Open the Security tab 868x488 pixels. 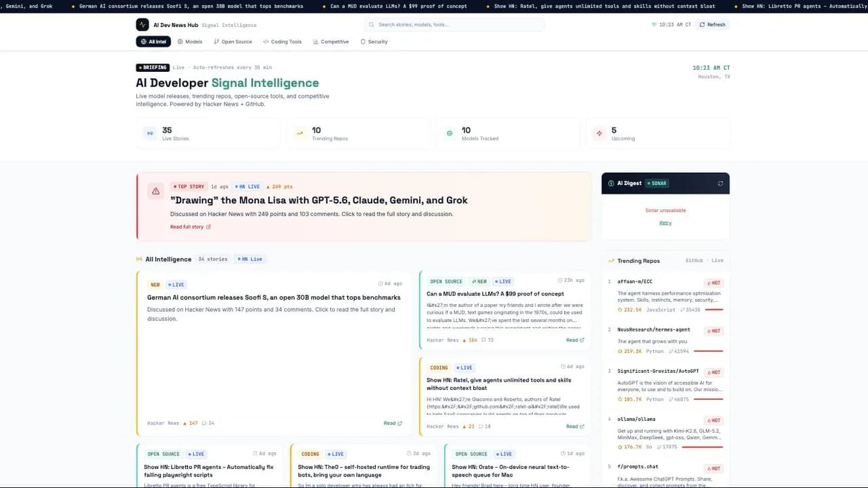coord(374,41)
